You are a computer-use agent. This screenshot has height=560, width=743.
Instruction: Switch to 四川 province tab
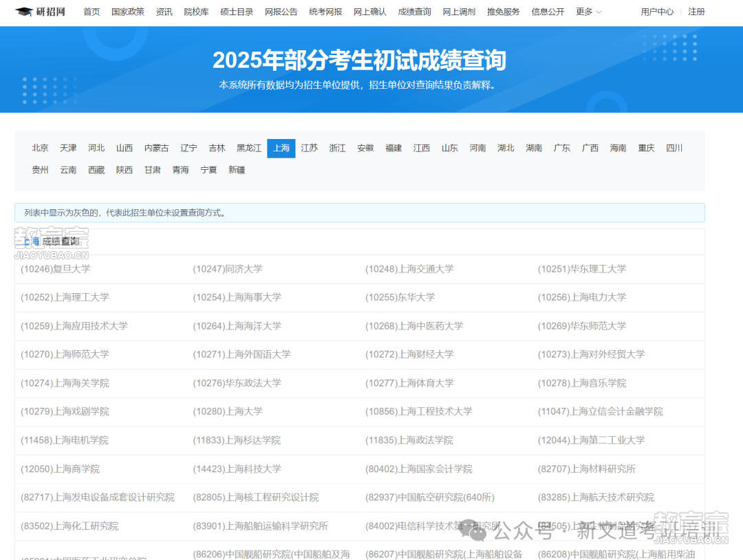674,148
